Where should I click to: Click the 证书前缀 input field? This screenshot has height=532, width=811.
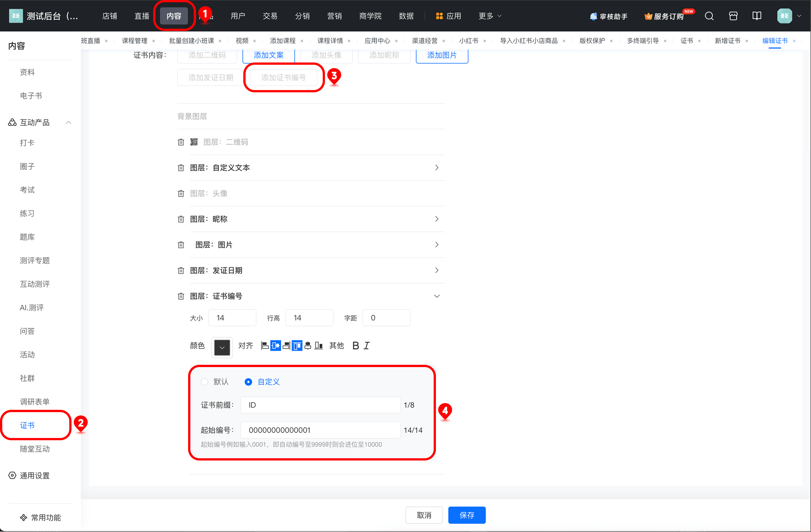[x=320, y=405]
